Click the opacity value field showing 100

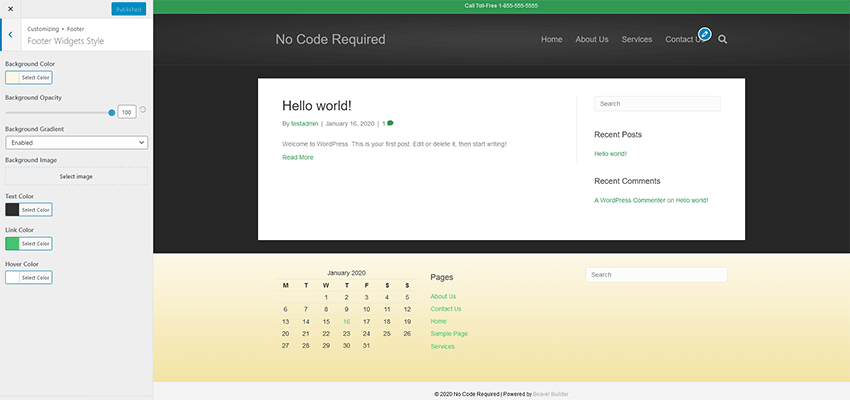127,112
